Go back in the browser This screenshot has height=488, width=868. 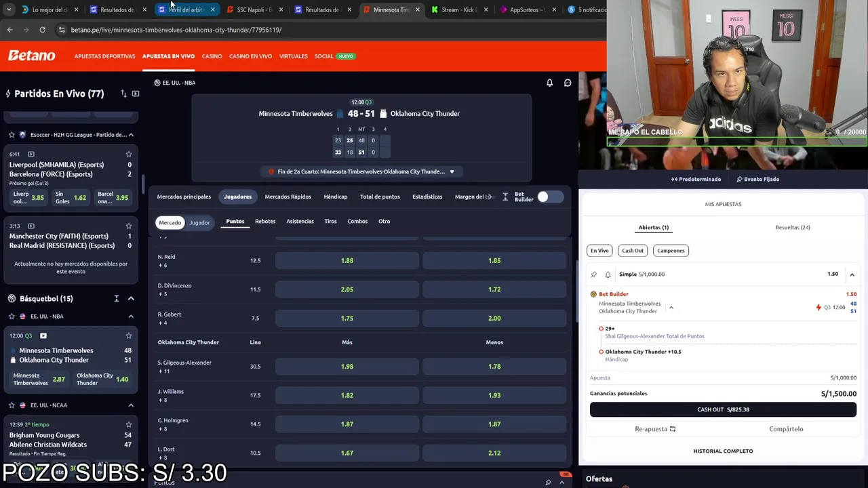[9, 30]
